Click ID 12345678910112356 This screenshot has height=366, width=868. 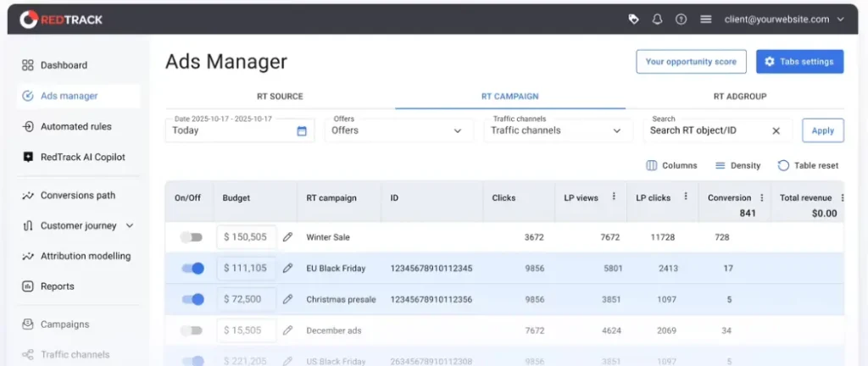click(431, 299)
